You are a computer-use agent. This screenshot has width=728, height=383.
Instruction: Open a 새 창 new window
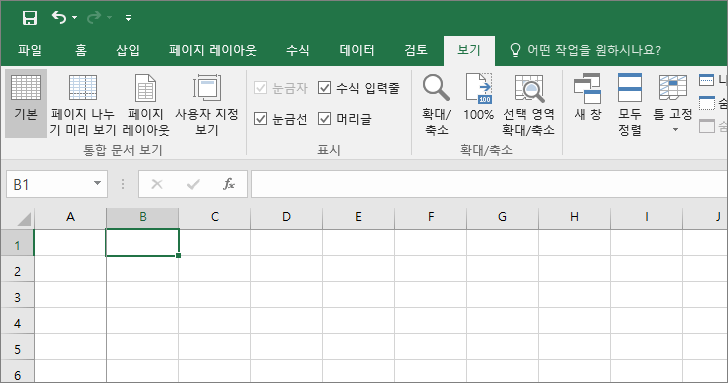[x=588, y=97]
